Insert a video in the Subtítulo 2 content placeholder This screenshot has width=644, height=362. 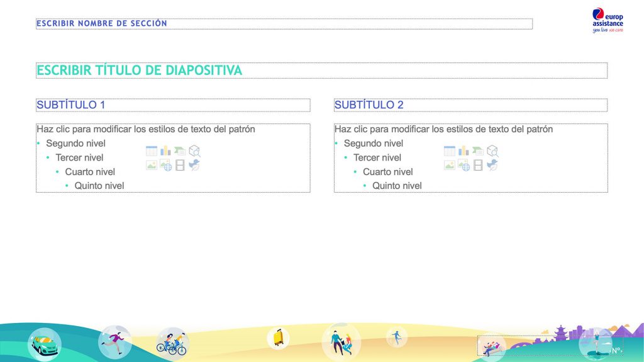[x=478, y=166]
